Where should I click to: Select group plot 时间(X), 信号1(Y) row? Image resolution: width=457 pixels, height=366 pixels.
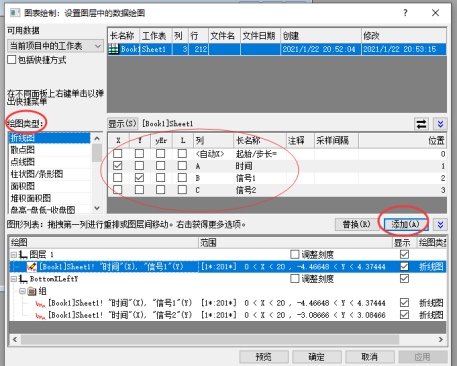tap(228, 303)
